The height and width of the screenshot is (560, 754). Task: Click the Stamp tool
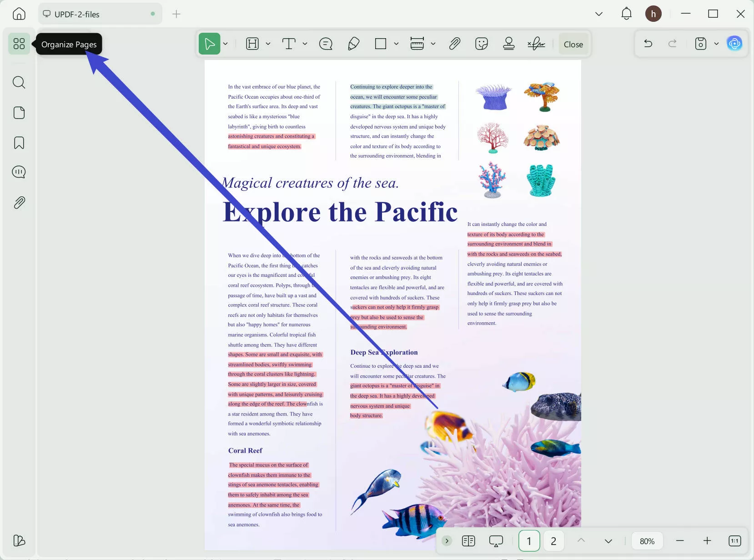pos(508,44)
